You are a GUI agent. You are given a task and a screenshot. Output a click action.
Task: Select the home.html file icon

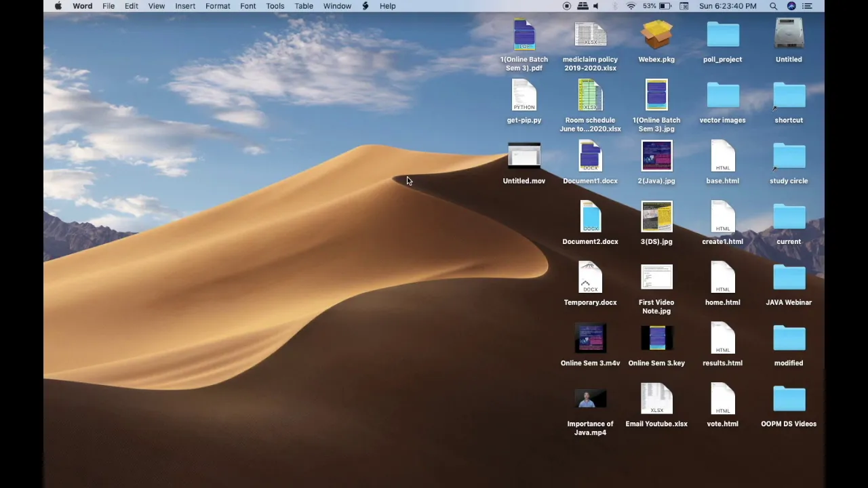(x=723, y=278)
